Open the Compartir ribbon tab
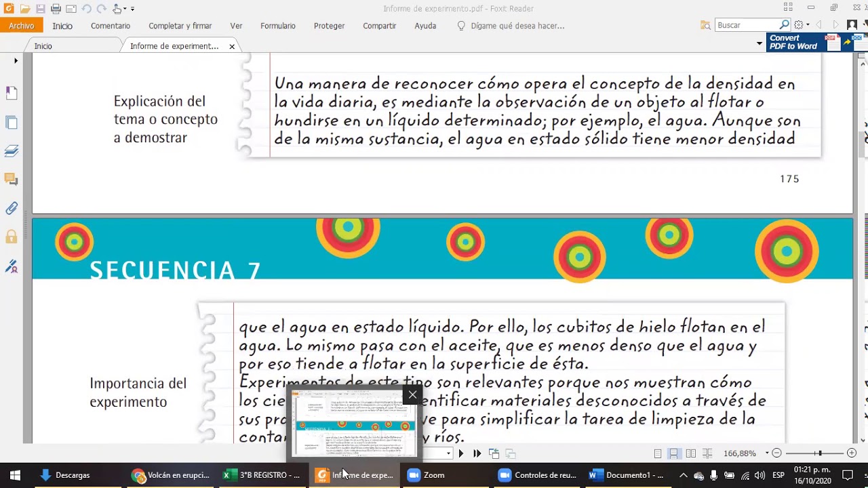Screen dimensions: 868x488 pos(379,26)
